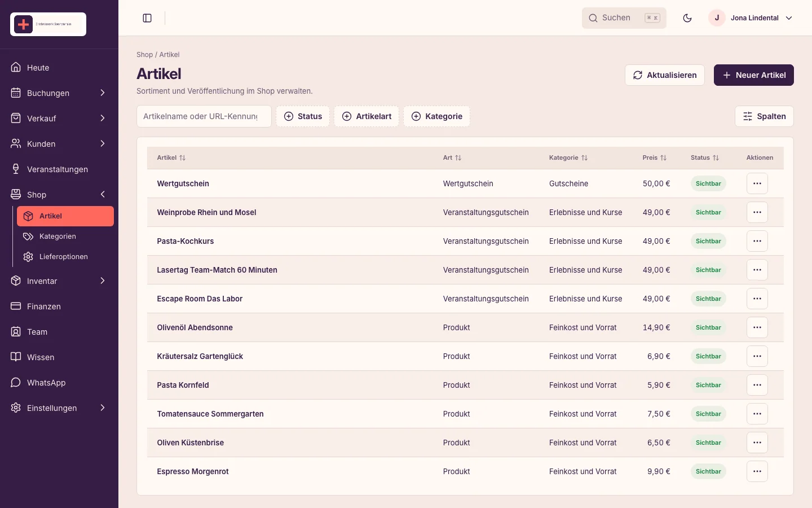The width and height of the screenshot is (812, 508).
Task: Open the Status filter
Action: (x=303, y=116)
